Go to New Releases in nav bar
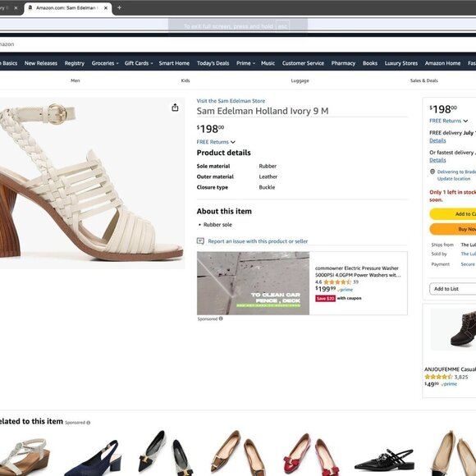 [x=41, y=63]
